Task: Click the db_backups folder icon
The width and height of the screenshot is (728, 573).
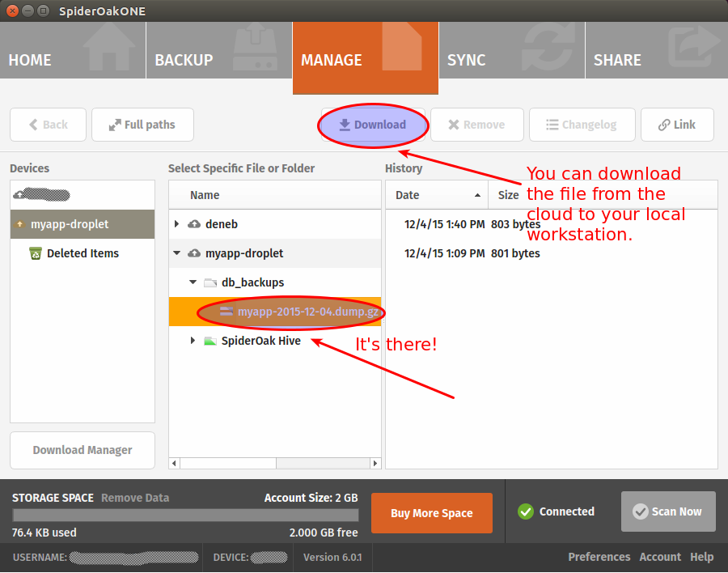Action: pyautogui.click(x=210, y=282)
